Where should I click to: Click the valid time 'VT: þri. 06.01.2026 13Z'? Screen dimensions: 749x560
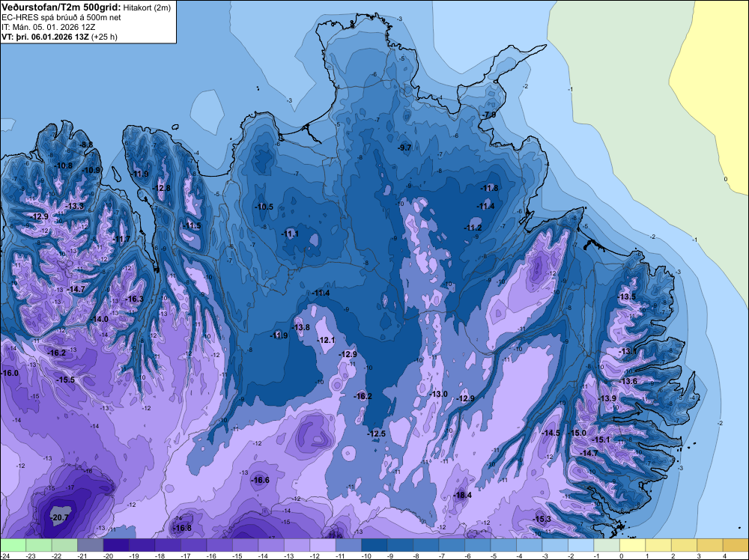click(45, 37)
